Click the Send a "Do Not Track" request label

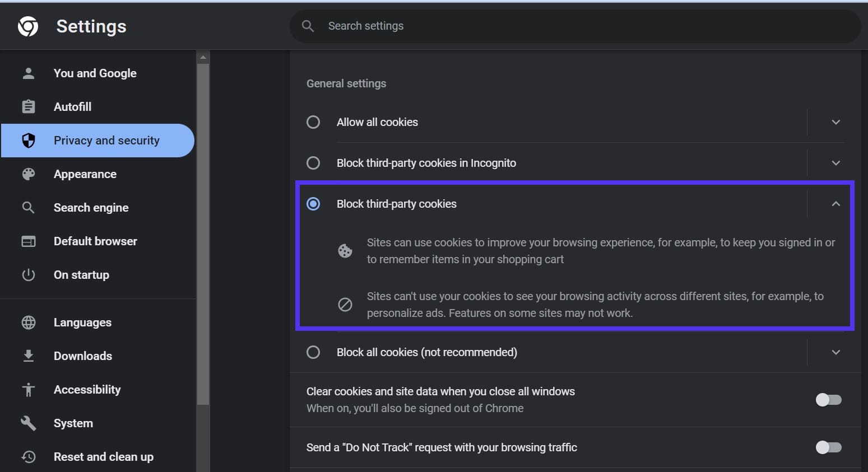click(442, 447)
